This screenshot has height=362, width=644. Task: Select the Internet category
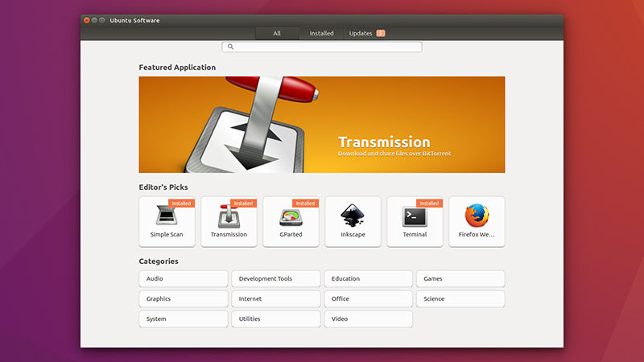coord(276,299)
